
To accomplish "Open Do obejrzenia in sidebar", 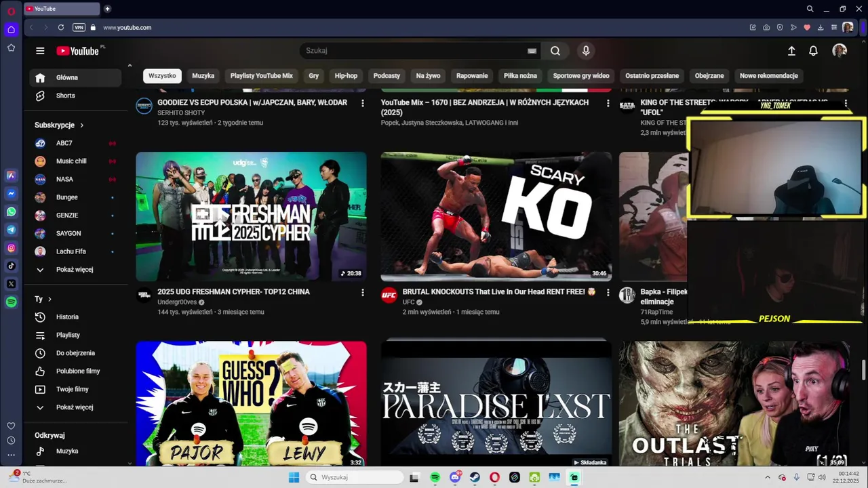I will point(75,353).
